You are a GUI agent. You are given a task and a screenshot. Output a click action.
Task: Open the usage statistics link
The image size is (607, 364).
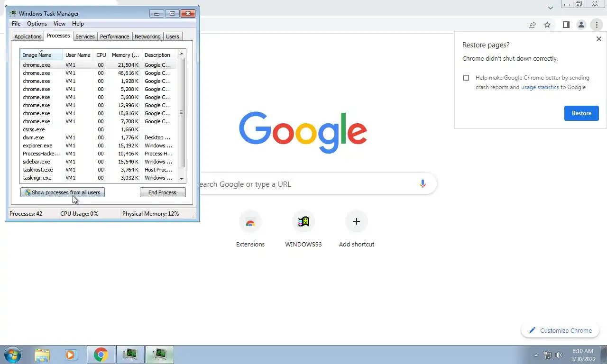[x=540, y=87]
